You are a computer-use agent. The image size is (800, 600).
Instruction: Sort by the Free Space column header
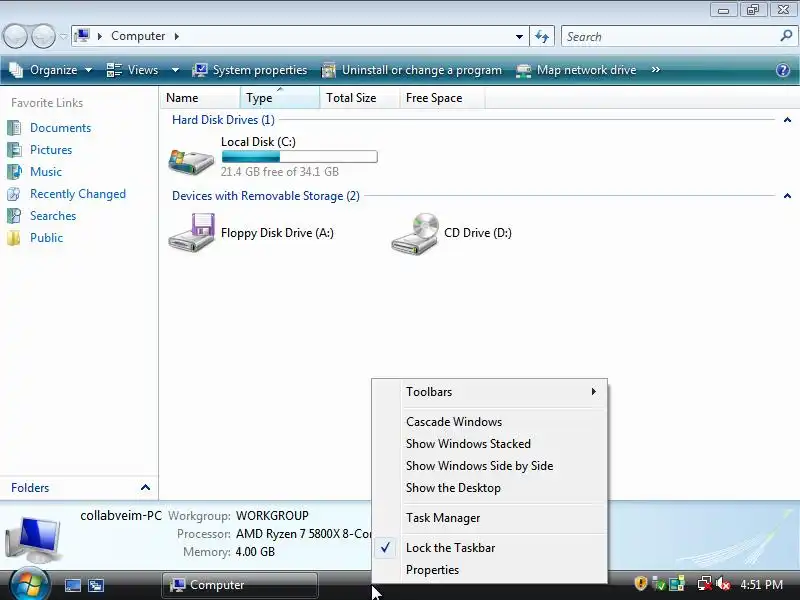point(442,97)
